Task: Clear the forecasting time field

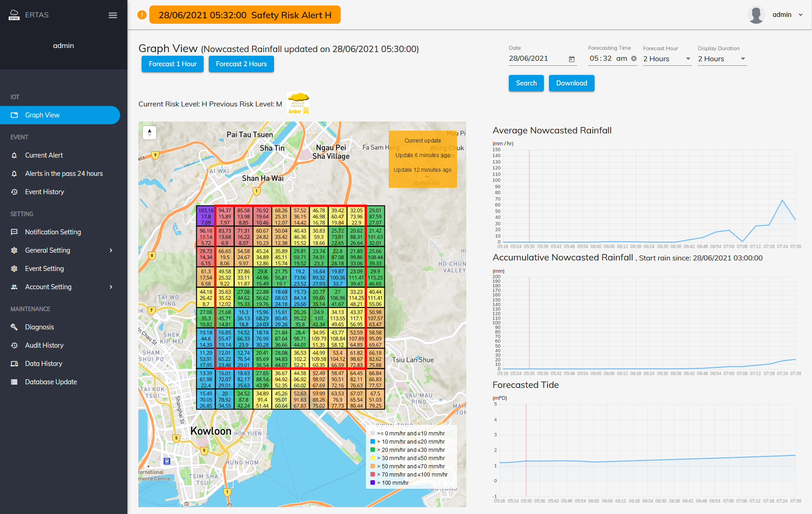Action: pyautogui.click(x=634, y=58)
